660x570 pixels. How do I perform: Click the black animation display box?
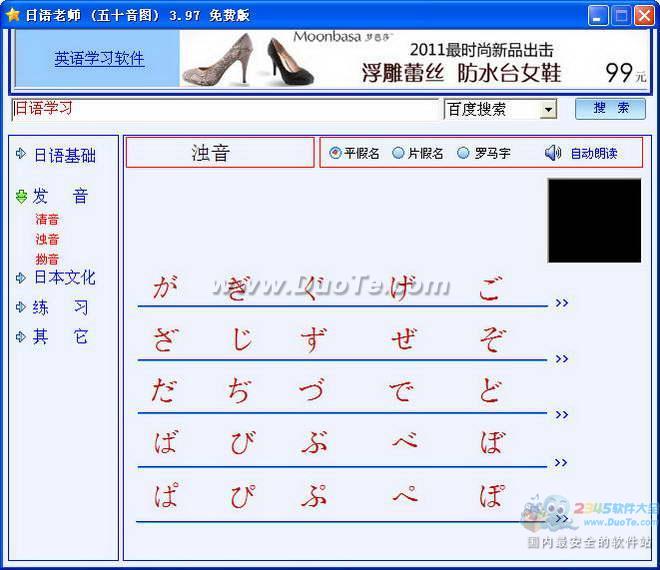(594, 221)
